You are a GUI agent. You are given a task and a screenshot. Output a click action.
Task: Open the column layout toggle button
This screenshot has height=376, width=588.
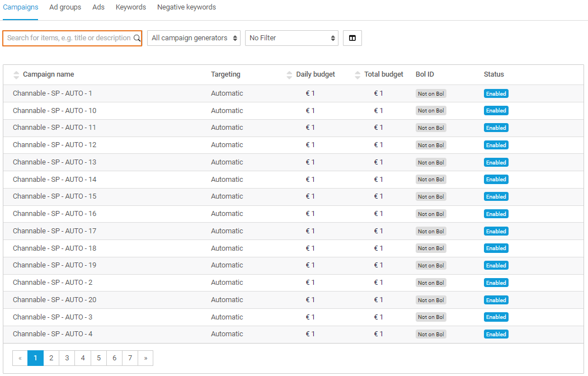point(352,38)
